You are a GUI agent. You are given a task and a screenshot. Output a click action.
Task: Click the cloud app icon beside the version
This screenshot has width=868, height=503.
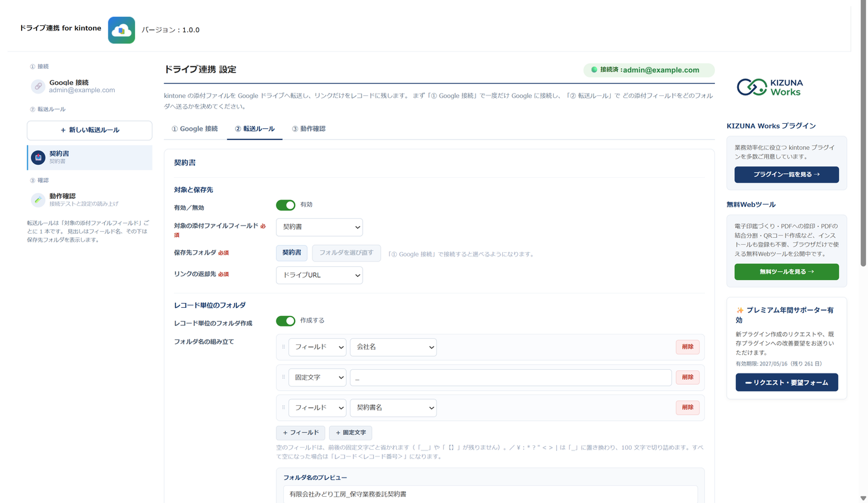(122, 30)
